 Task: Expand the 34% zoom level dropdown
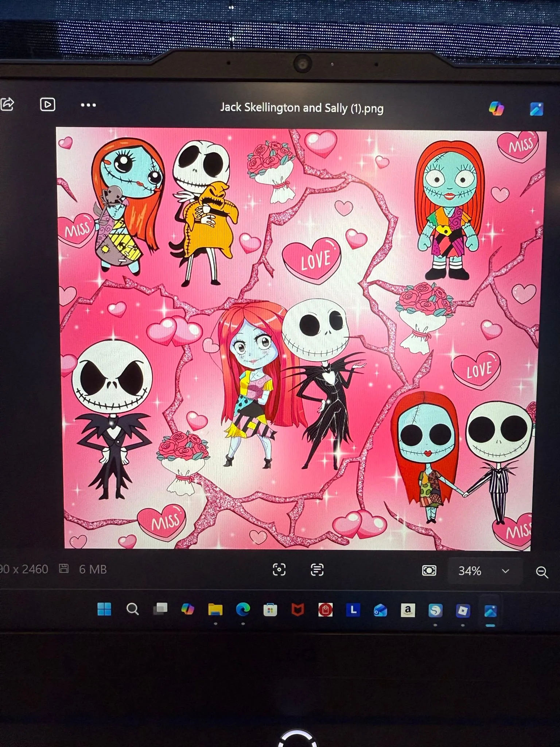[505, 571]
